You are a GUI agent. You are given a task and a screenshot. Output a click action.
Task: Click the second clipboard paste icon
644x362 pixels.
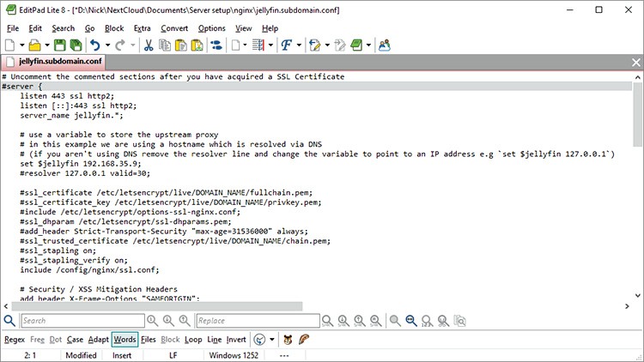(x=197, y=45)
